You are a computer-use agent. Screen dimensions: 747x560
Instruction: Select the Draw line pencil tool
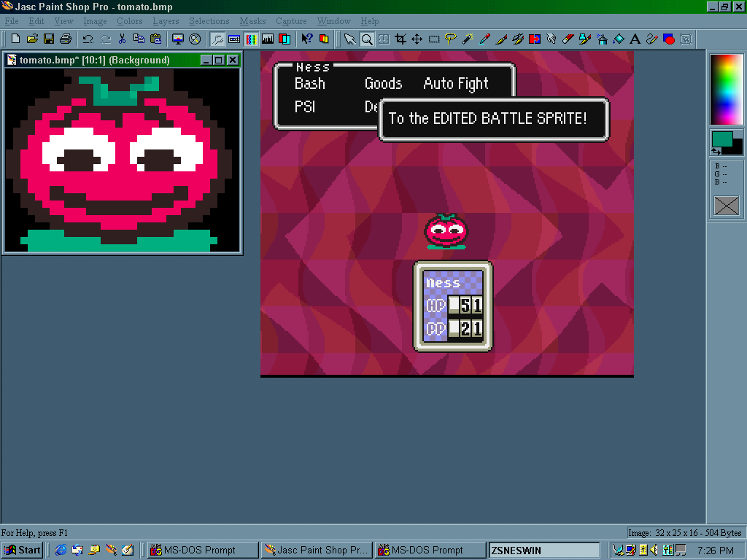click(x=652, y=39)
